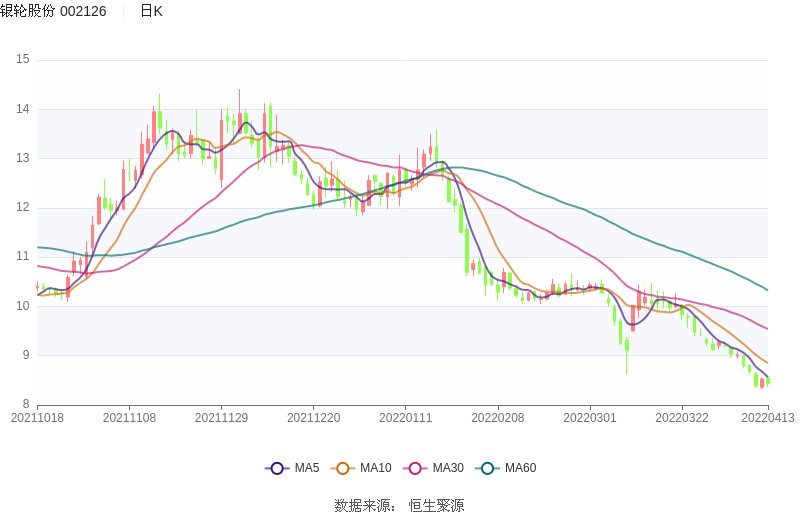This screenshot has height=517, width=800.
Task: Click the 15 value on price axis
Action: click(x=22, y=60)
